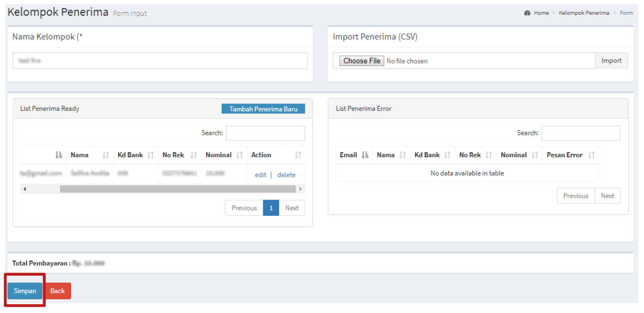Edit the first recipient row
644x313 pixels.
point(260,174)
